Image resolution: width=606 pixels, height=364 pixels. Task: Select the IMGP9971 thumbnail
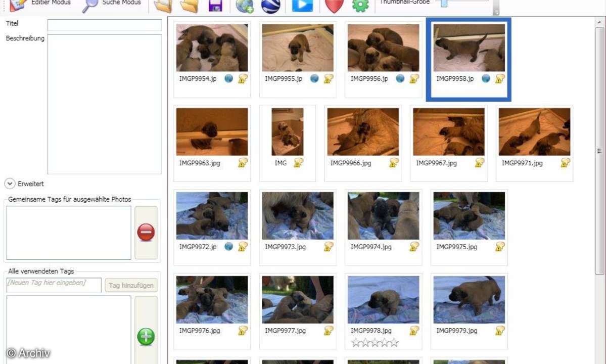[x=535, y=132]
